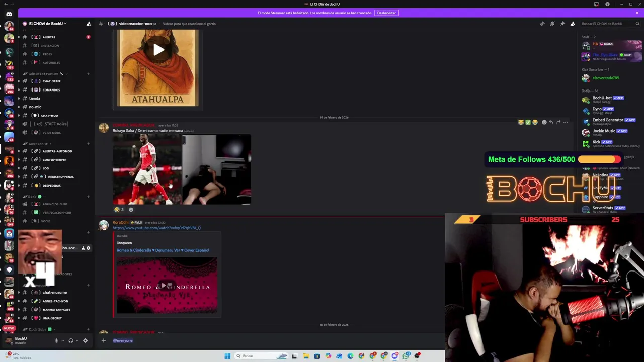Open weather widget showing 25°C
Screen dimensions: 644x362
(19, 356)
